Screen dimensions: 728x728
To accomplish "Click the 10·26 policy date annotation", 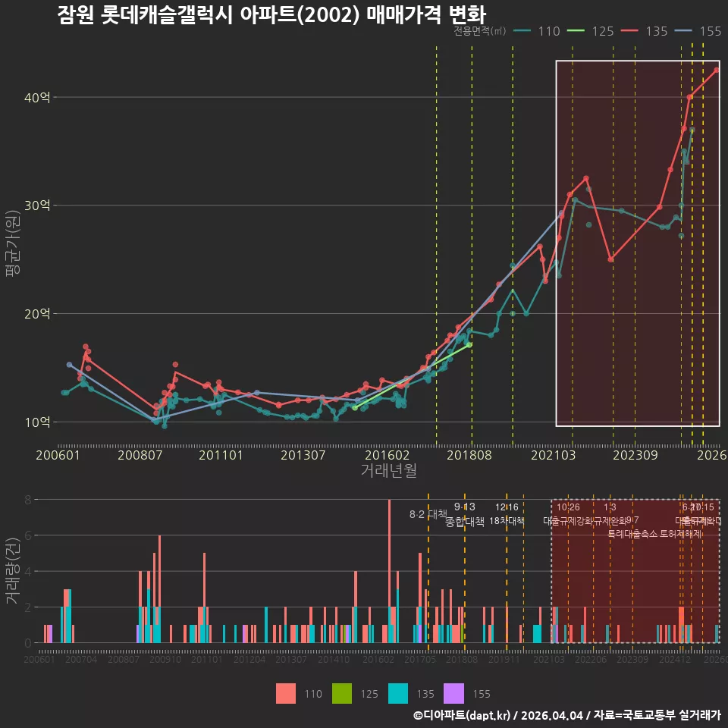I will pyautogui.click(x=568, y=507).
